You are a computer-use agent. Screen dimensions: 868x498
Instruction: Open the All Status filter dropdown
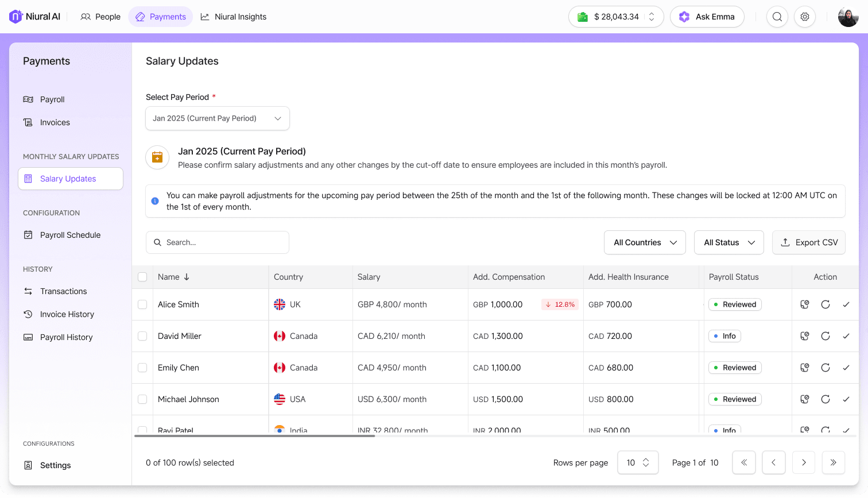tap(729, 242)
